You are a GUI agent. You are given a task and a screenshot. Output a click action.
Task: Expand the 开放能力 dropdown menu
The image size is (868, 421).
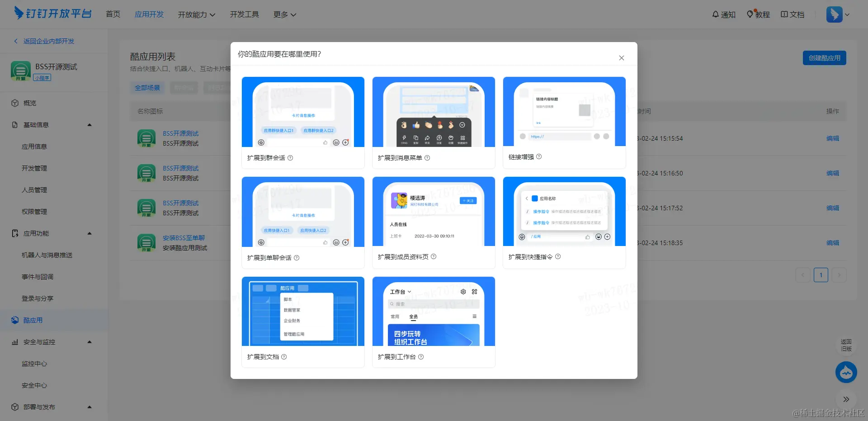(197, 14)
